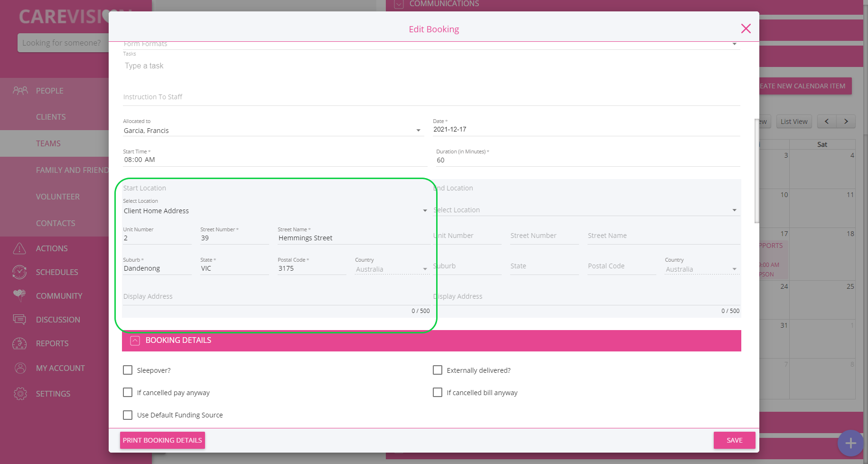Open Contacts in the sidebar
The width and height of the screenshot is (868, 464).
(x=56, y=223)
